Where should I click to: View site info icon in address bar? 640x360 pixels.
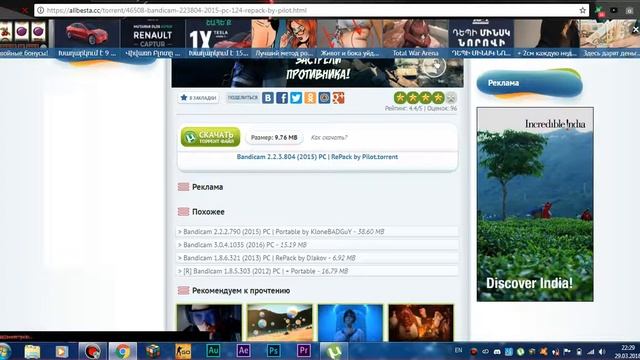point(40,10)
